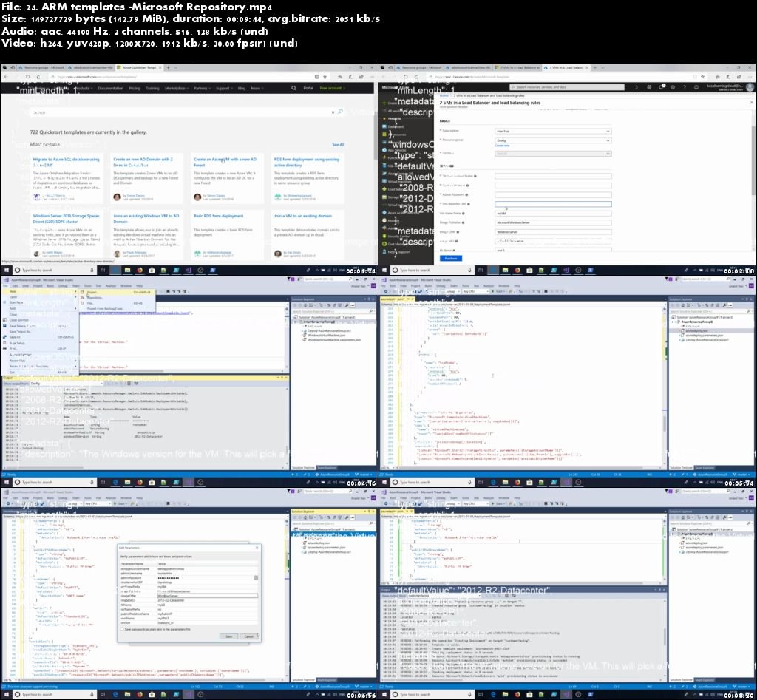The height and width of the screenshot is (700, 757).
Task: Open Firefox from the taskbar in the 00:01:24 frame
Action: point(140,271)
